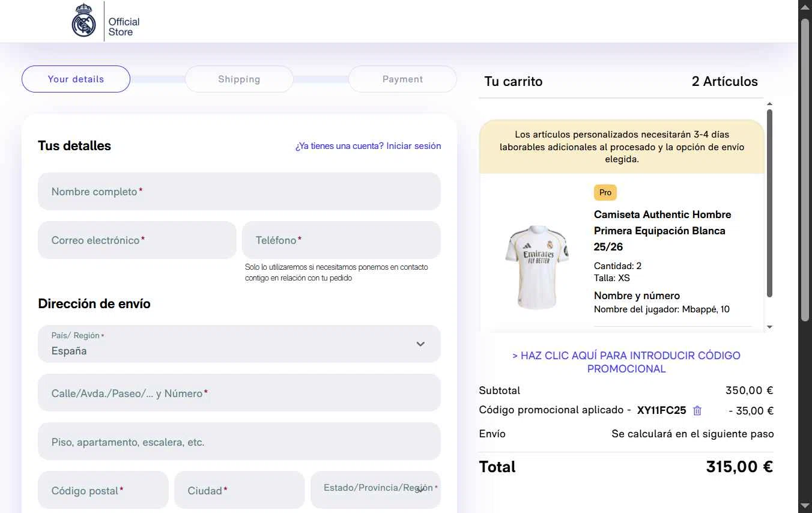Click the cart list scrollbar thumb
The image size is (812, 513).
pos(770,203)
